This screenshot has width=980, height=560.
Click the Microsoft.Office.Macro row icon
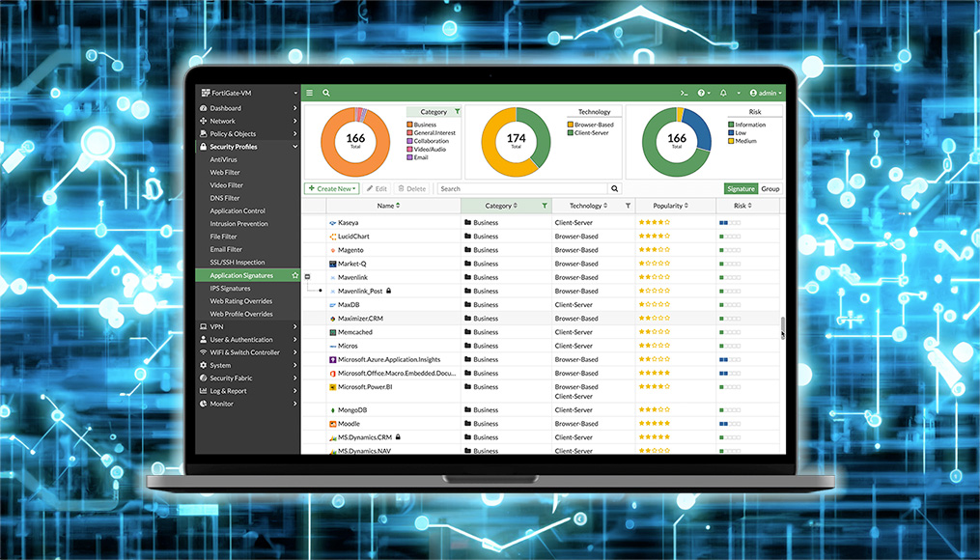pyautogui.click(x=332, y=373)
